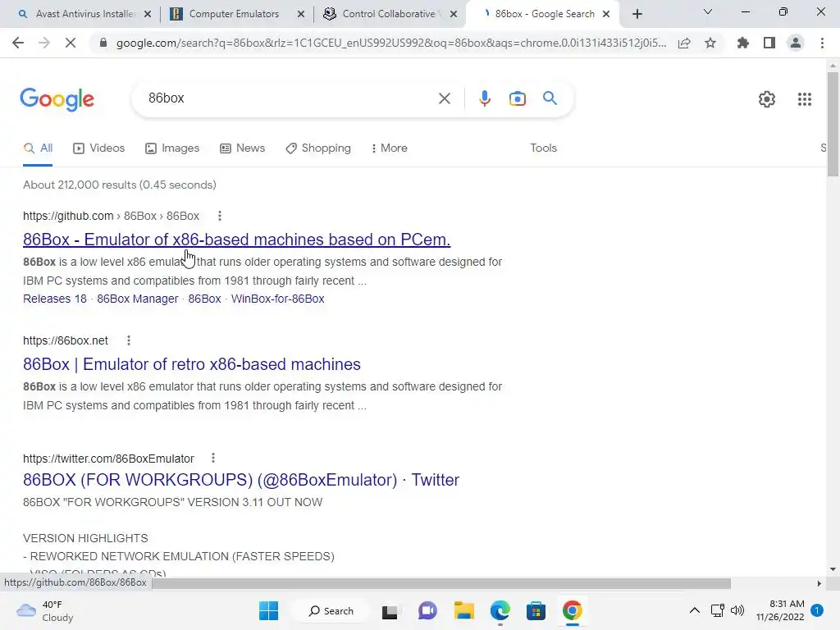840x630 pixels.
Task: Open the Releases 18 sitelink
Action: pyautogui.click(x=55, y=299)
